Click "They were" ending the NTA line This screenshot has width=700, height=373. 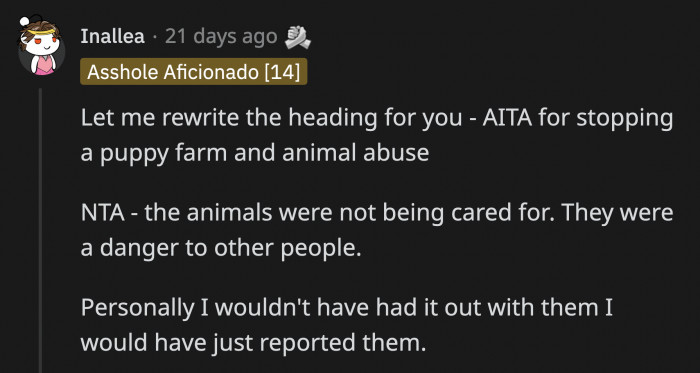pos(617,214)
